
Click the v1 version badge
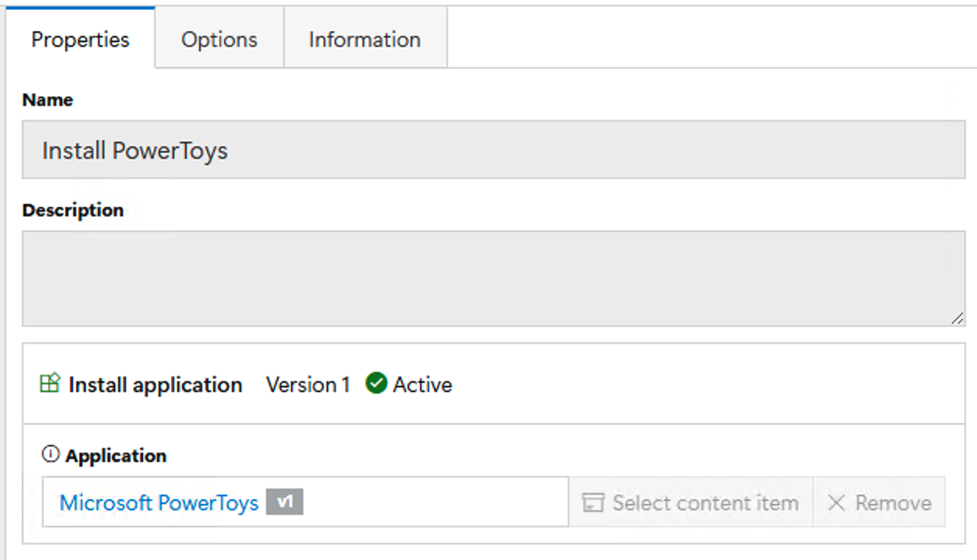coord(285,502)
